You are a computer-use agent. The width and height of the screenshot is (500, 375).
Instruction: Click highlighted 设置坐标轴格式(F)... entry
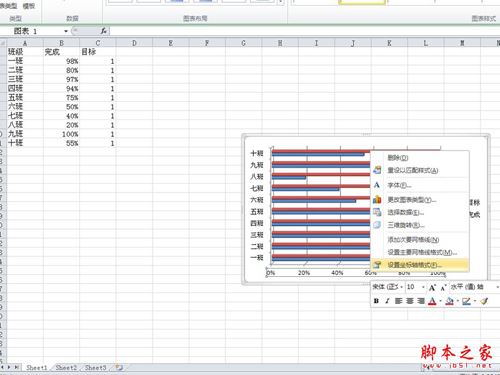click(420, 265)
